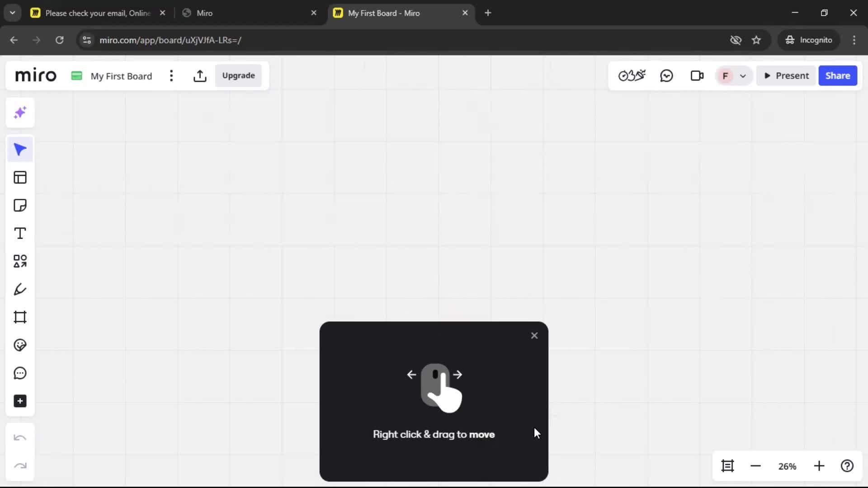Open Chrome three-dot menu
The image size is (868, 488).
[x=854, y=40]
